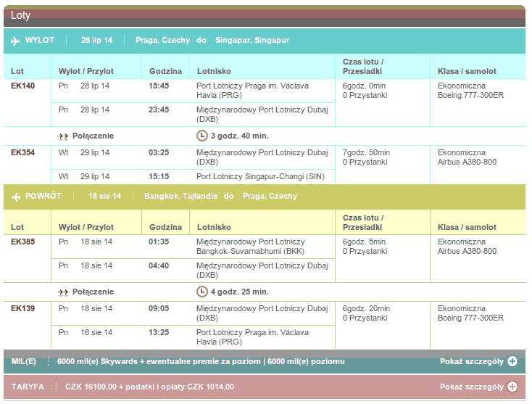Click flight duration 7godz. 50min
Viewport: 532px width, 404px height.
click(366, 152)
